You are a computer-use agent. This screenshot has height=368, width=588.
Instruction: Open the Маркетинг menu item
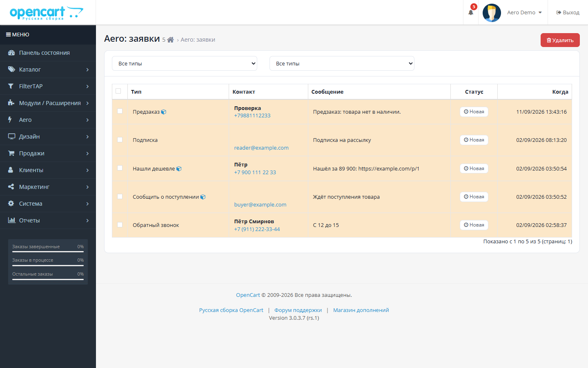[x=48, y=187]
